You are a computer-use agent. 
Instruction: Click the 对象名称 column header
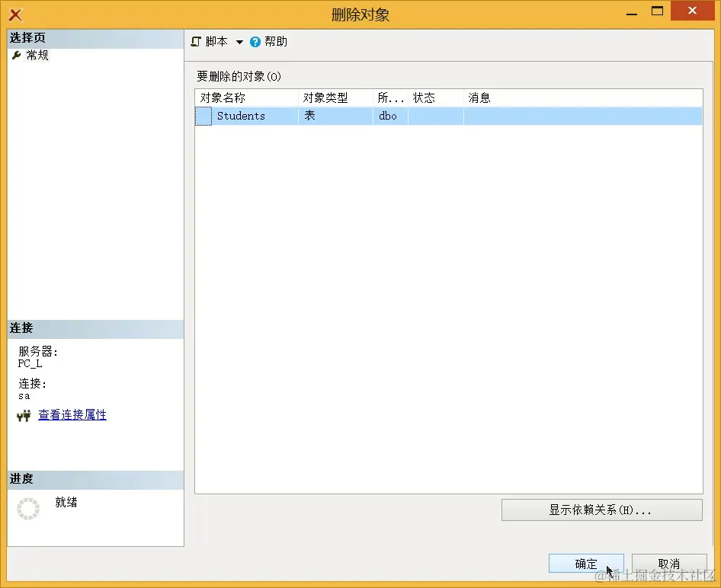click(246, 97)
